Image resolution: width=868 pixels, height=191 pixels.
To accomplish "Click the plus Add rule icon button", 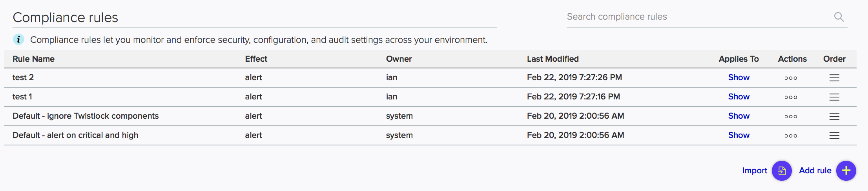I will (846, 171).
